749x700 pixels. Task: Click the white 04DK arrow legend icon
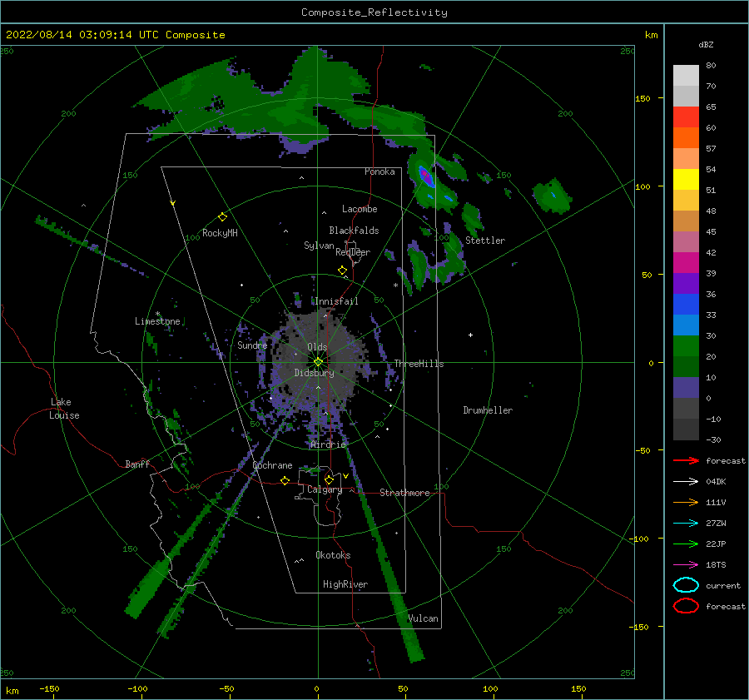pos(686,481)
